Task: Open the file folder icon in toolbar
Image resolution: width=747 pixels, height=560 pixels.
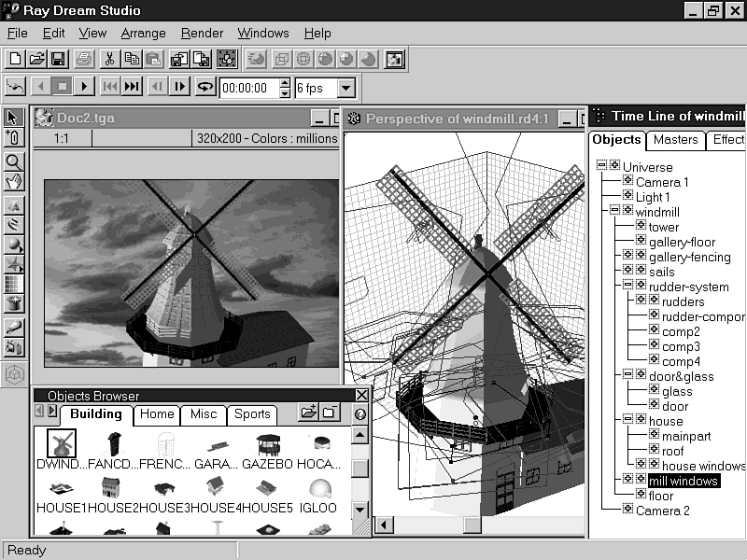Action: pos(36,59)
